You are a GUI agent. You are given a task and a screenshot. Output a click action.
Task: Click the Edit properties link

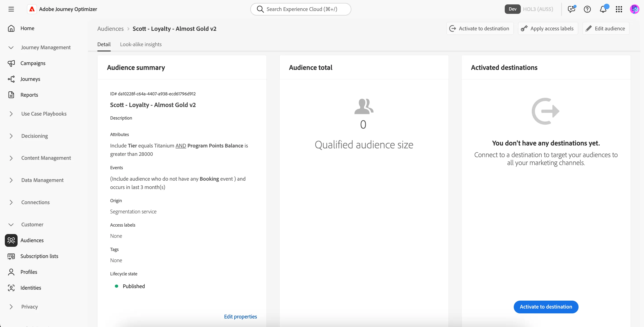tap(240, 317)
